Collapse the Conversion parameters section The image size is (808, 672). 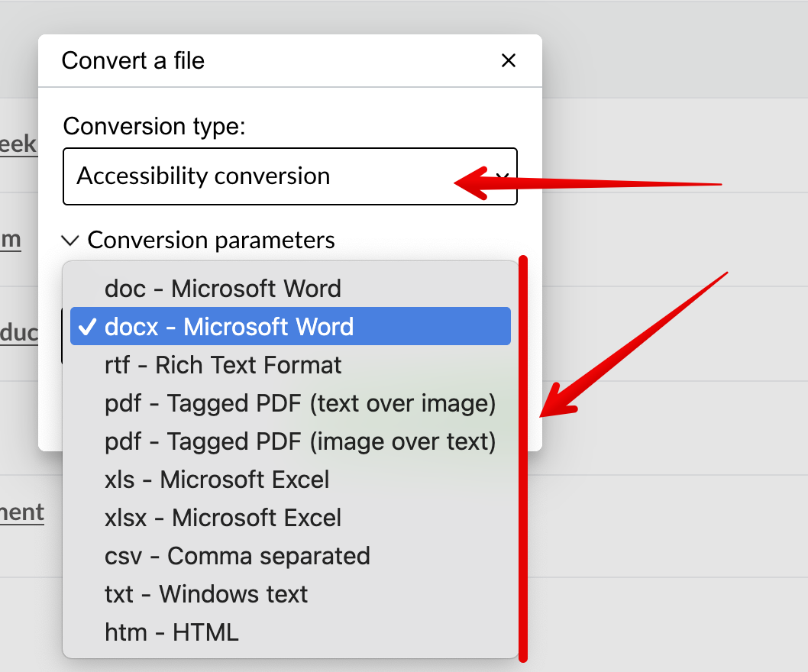pyautogui.click(x=71, y=241)
